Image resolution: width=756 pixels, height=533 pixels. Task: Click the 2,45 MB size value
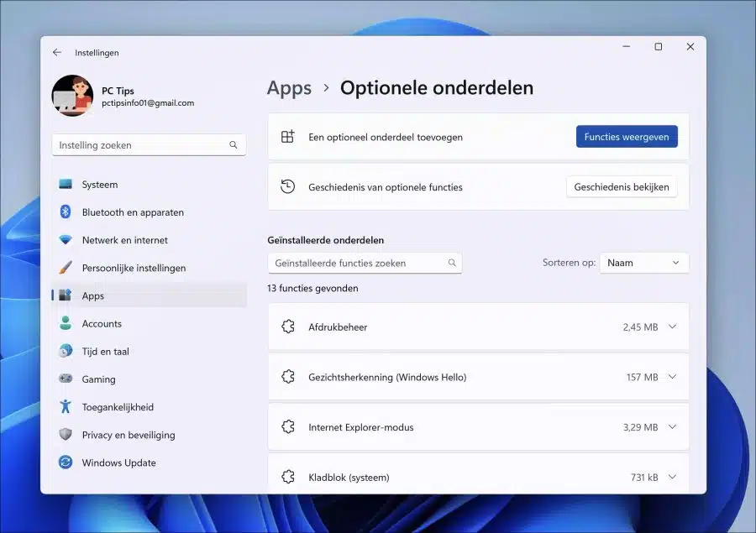640,327
